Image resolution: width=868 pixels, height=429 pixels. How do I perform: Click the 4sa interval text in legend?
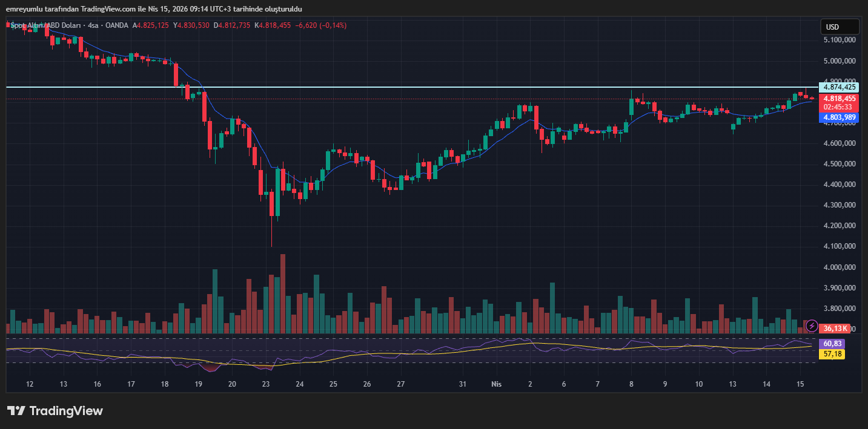coord(93,25)
